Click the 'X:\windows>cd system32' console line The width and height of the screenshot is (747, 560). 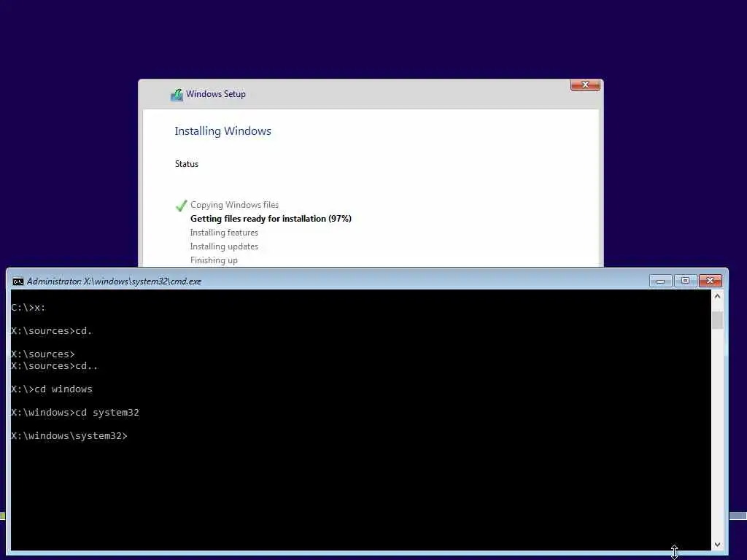tap(75, 413)
